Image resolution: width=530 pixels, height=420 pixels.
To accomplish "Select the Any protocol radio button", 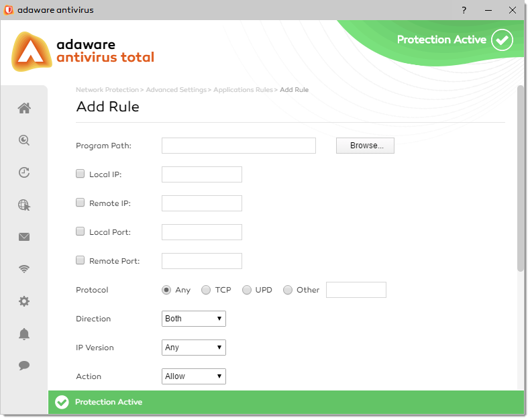I will click(x=166, y=290).
